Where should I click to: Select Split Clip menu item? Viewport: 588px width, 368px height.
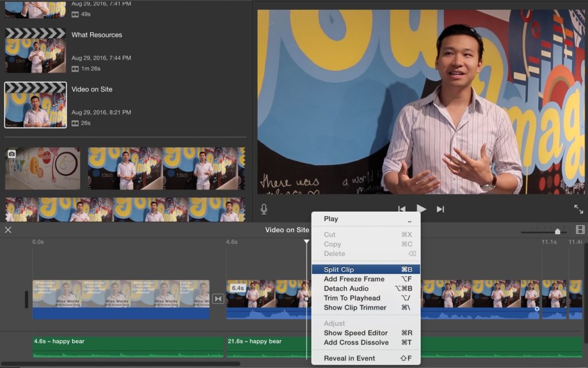coord(366,269)
